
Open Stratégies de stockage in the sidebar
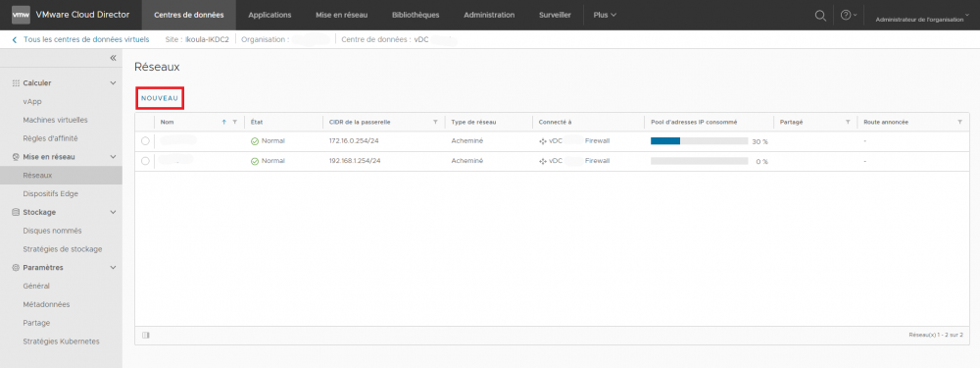(x=63, y=249)
